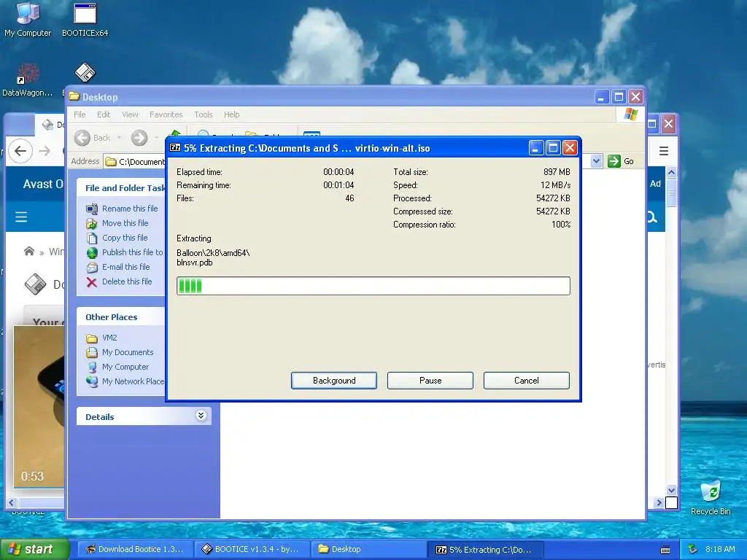Send extraction to Background
Viewport: 747px width, 560px height.
coord(334,381)
